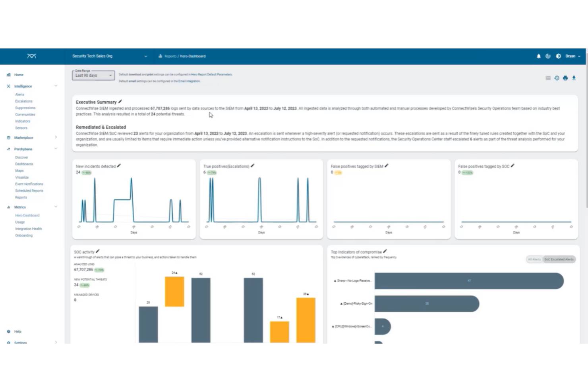Open Integration Health under Metrics
This screenshot has height=392, width=588.
click(x=29, y=229)
